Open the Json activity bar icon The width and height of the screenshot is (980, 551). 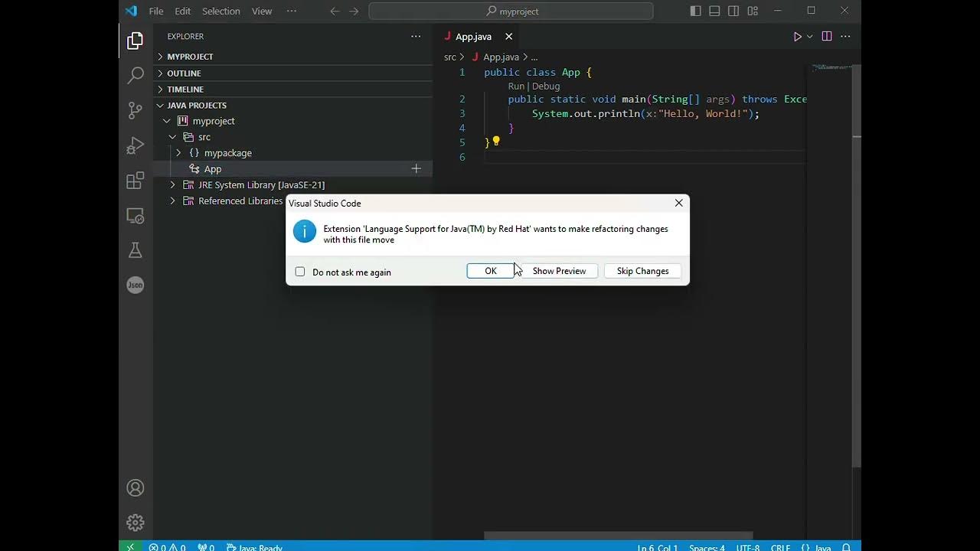(136, 285)
